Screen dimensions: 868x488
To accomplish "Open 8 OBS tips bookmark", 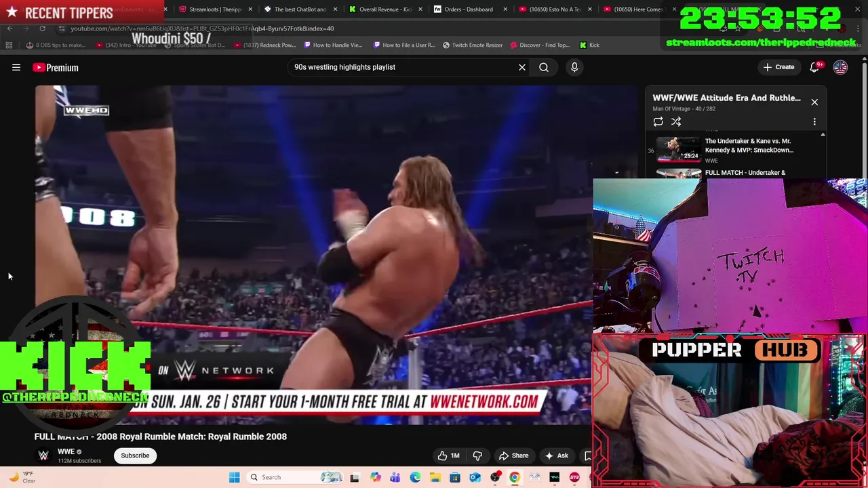I will (56, 45).
